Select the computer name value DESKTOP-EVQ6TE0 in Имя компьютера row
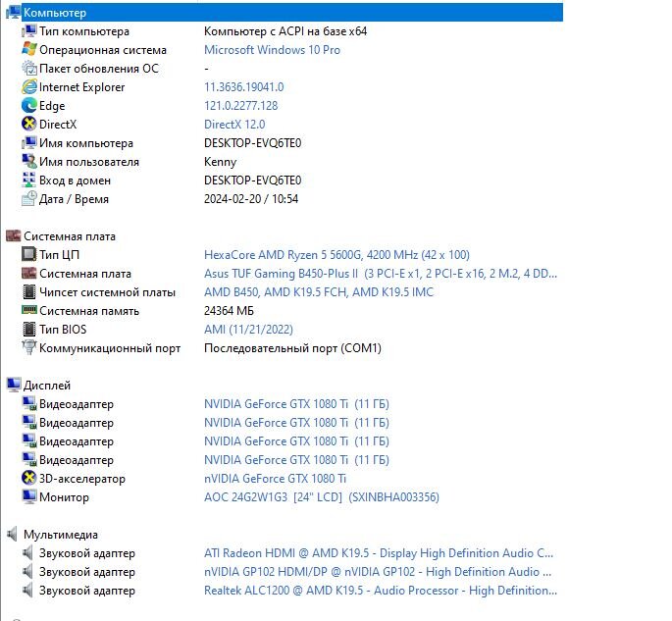 (253, 143)
